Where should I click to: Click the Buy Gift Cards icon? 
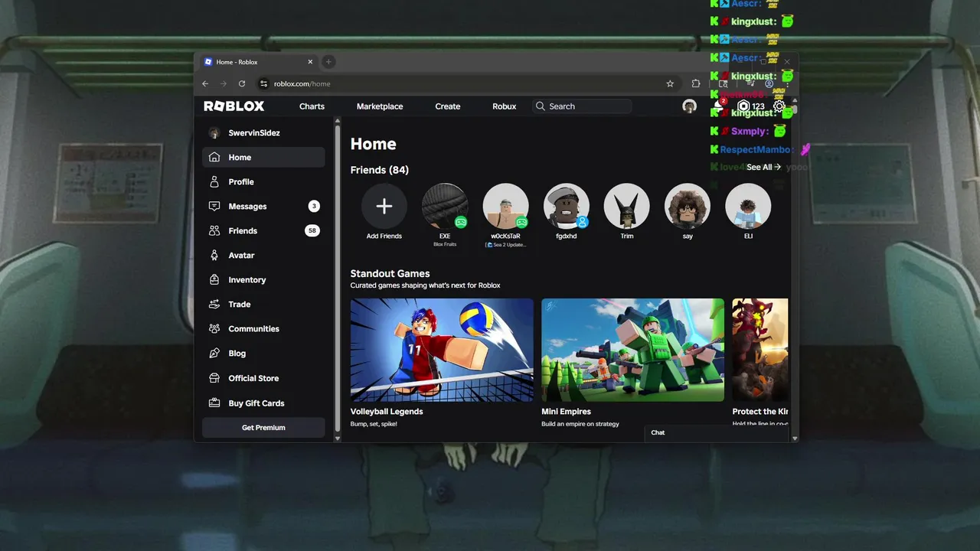tap(214, 403)
